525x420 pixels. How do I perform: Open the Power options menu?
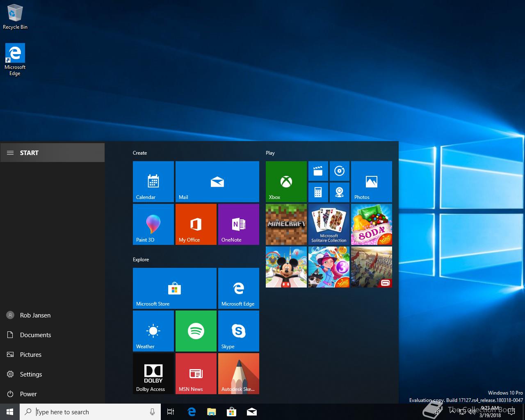(52, 394)
